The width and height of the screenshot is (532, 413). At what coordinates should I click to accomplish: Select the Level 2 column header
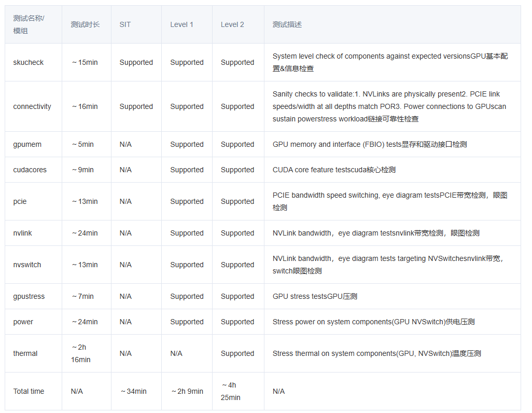pyautogui.click(x=232, y=24)
